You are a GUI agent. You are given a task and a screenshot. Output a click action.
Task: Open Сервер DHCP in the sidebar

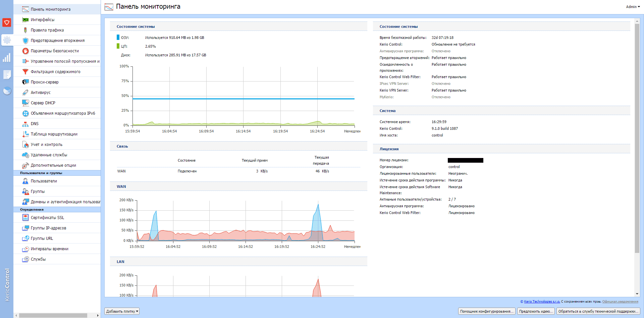(x=43, y=103)
